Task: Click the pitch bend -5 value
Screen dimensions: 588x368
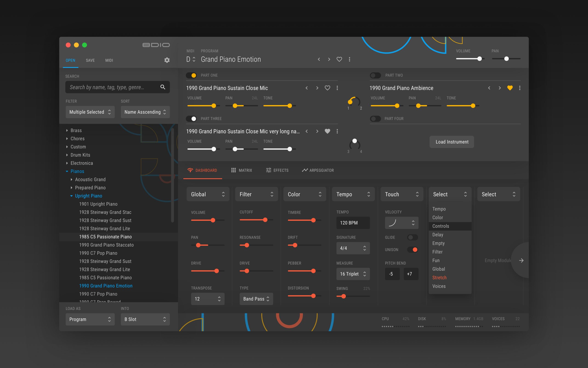Action: point(392,274)
